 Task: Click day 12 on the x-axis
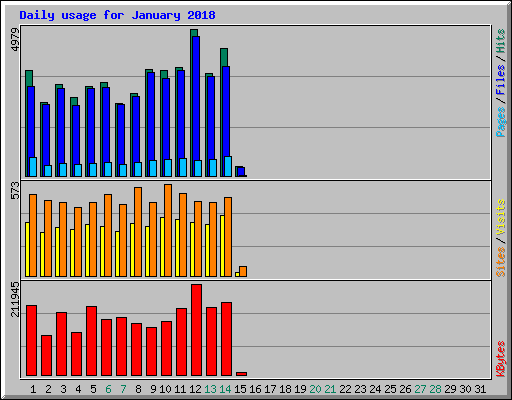pos(195,389)
